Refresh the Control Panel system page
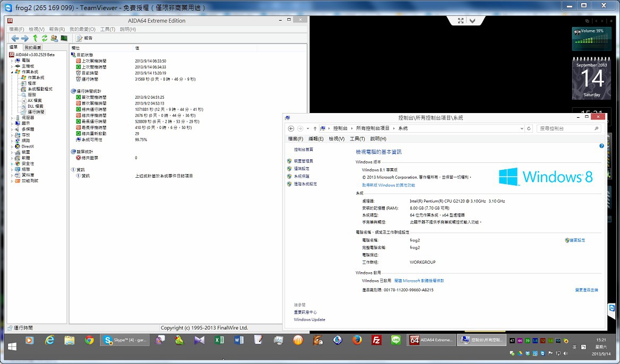Viewport: 620px width, 364px height. pos(529,128)
